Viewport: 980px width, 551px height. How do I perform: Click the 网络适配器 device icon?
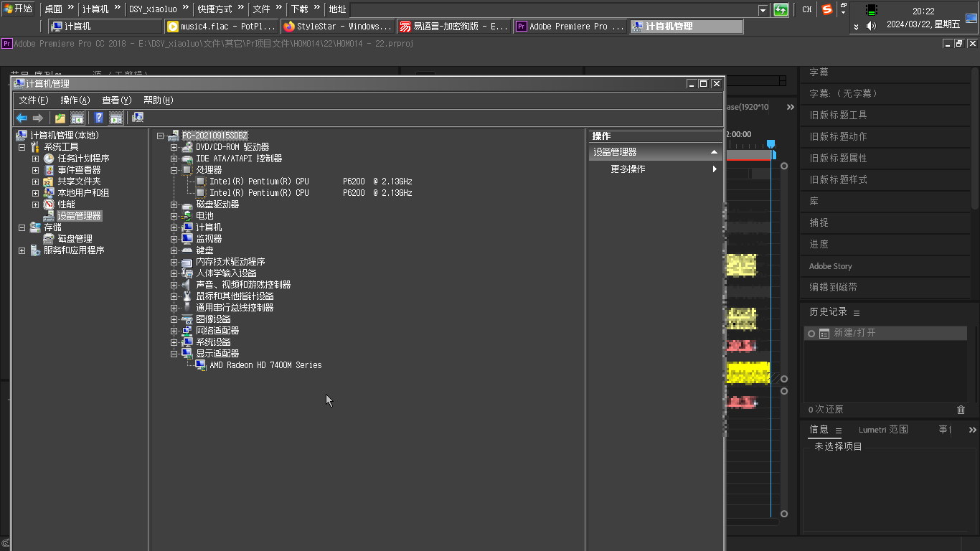[187, 331]
